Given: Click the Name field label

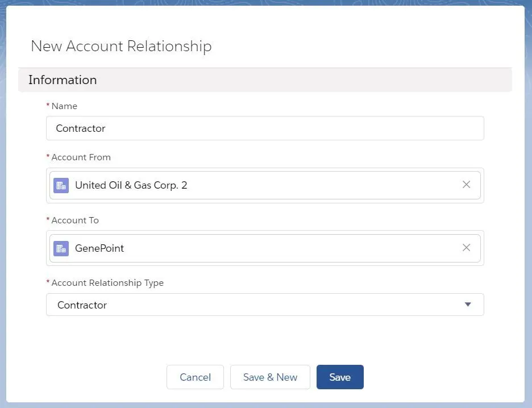Looking at the screenshot, I should (64, 106).
